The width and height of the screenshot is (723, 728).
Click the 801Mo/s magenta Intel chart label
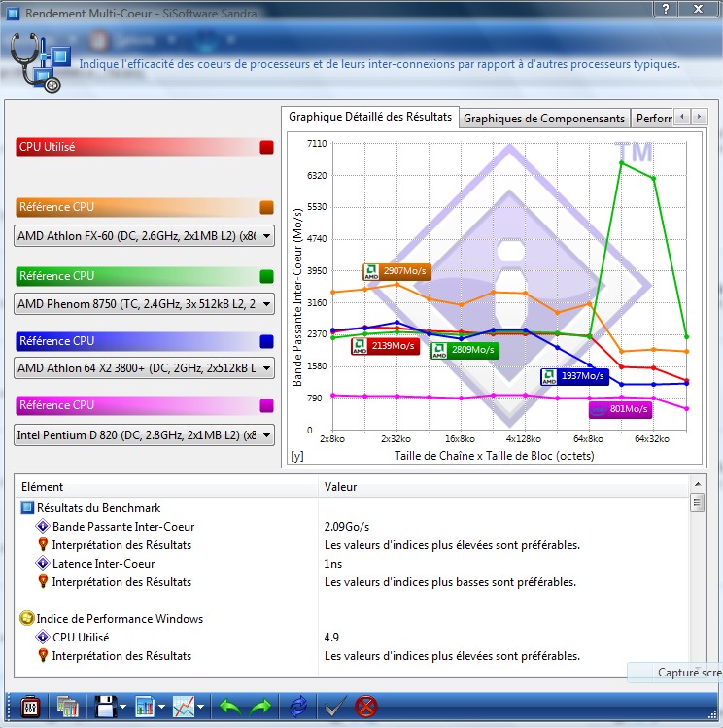tap(620, 409)
